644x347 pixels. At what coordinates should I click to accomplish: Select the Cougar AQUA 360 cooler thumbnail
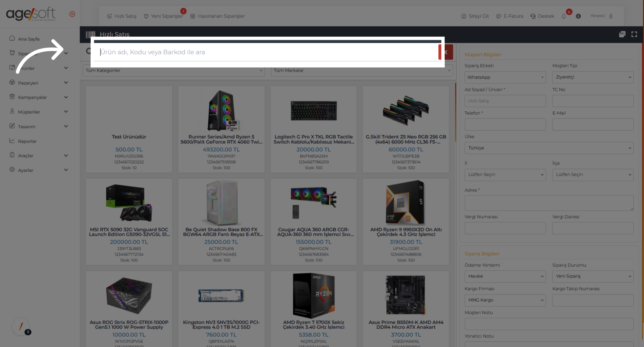coord(314,203)
